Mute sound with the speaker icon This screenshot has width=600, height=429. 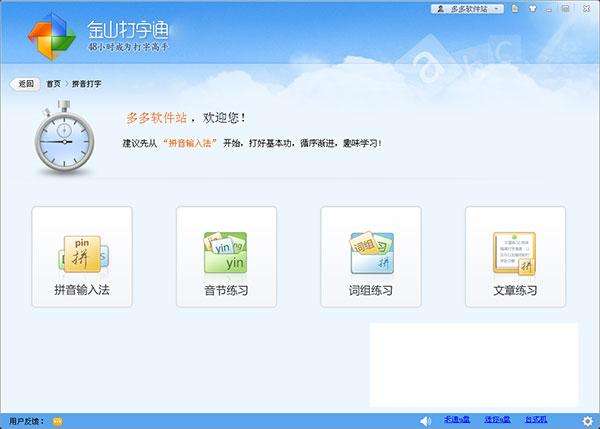tap(425, 421)
